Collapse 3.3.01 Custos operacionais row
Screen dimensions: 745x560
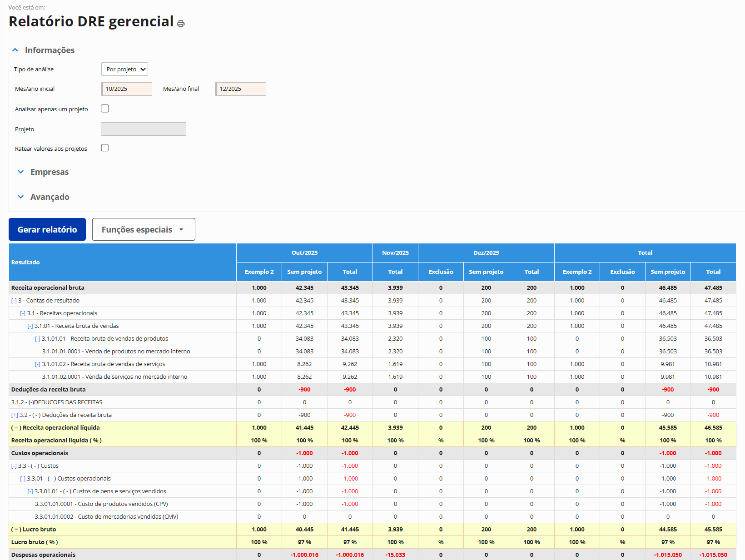pos(23,479)
